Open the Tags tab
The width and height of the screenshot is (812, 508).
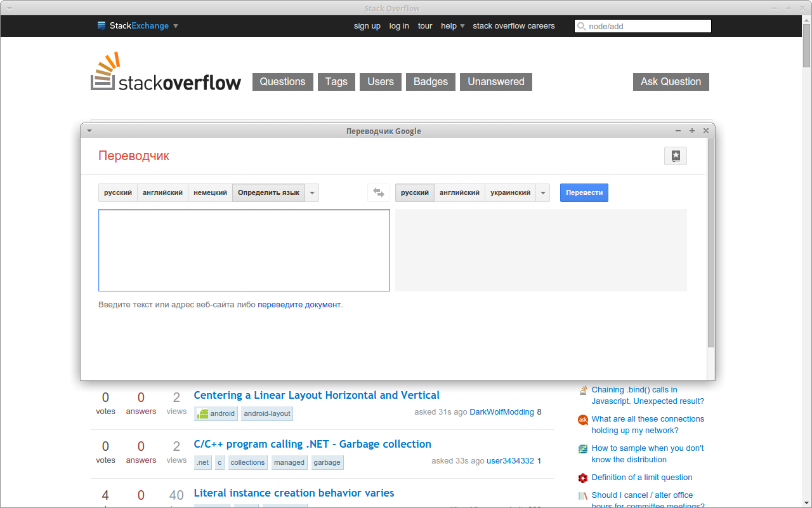[x=336, y=82]
